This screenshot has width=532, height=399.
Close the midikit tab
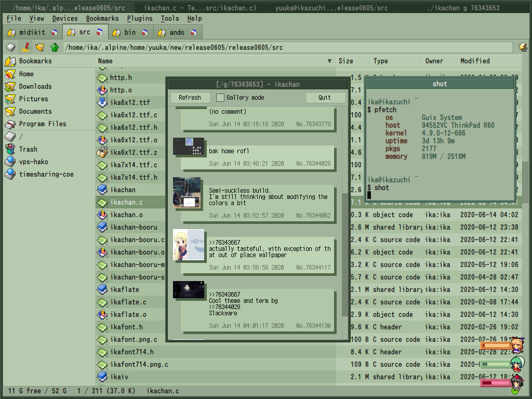coord(54,32)
